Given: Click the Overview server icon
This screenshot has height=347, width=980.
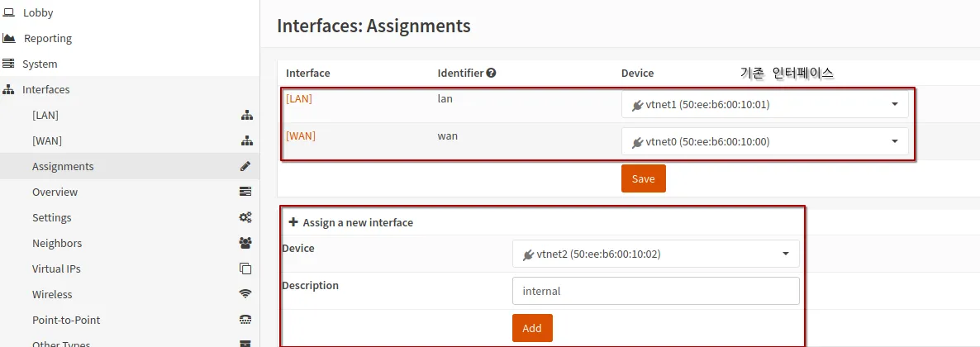Looking at the screenshot, I should tap(245, 192).
